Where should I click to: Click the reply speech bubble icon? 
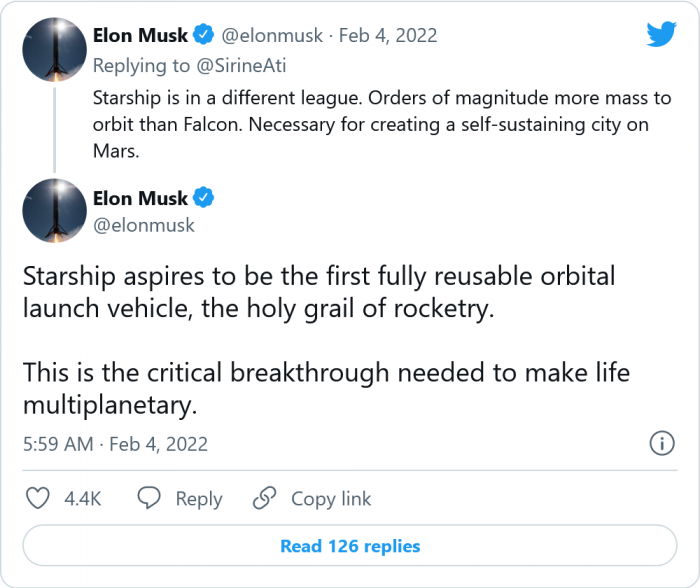click(150, 498)
